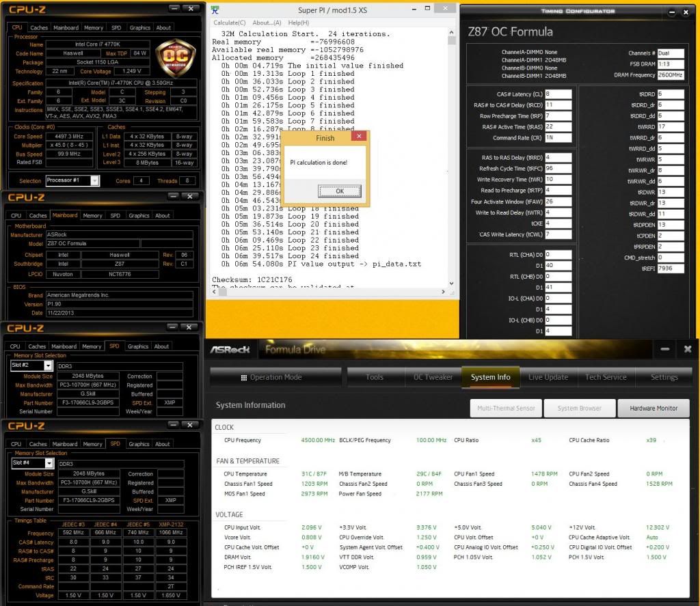The height and width of the screenshot is (606, 700).
Task: Click the Operation Mode grid icon
Action: click(243, 377)
